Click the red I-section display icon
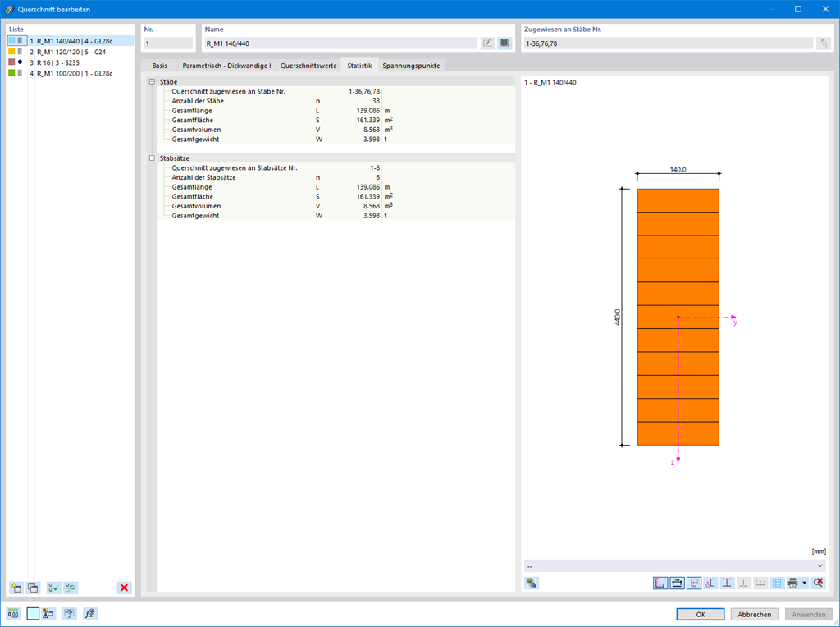Image resolution: width=840 pixels, height=627 pixels. point(727,583)
